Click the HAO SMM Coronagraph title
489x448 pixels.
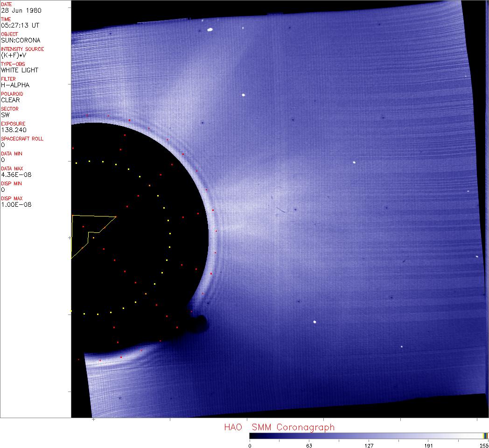279,427
